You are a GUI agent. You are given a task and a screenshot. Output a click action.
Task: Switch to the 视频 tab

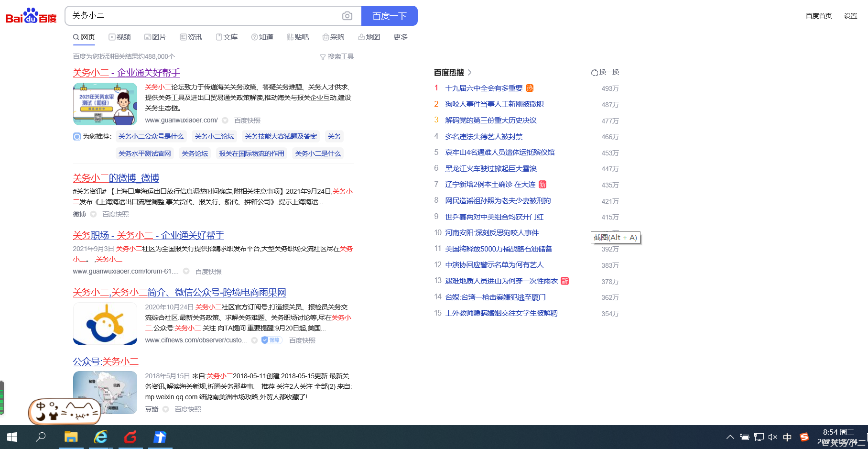point(119,37)
